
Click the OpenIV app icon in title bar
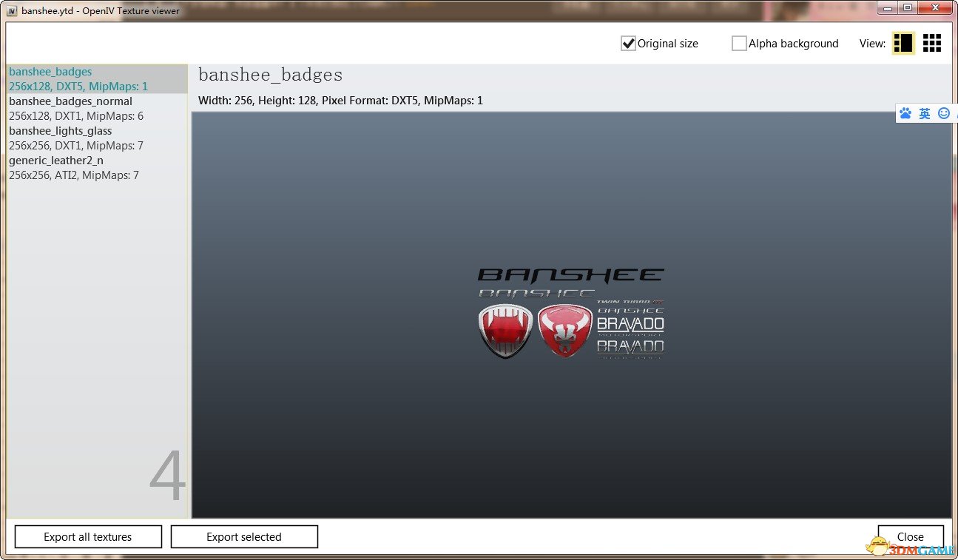click(11, 11)
